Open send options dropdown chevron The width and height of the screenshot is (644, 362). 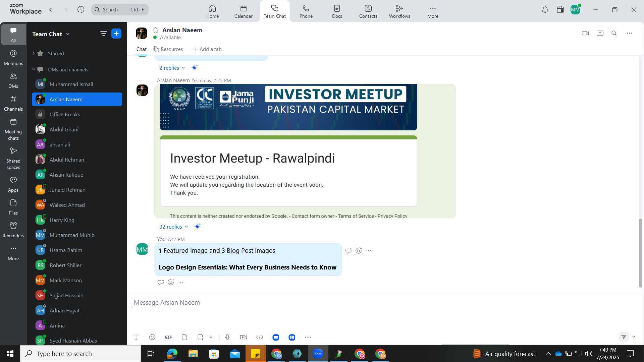coord(634,337)
